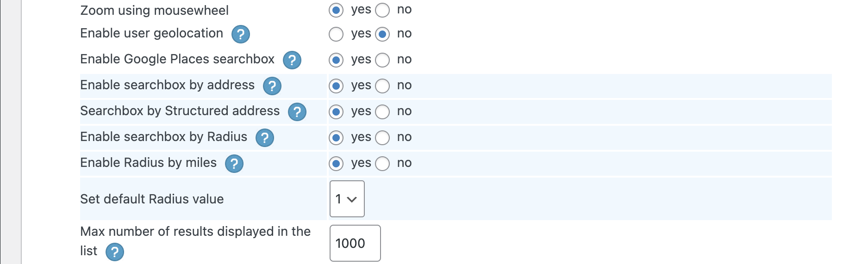Choose no for Enable Radius by miles
Screen dimensions: 868x264
tap(382, 164)
